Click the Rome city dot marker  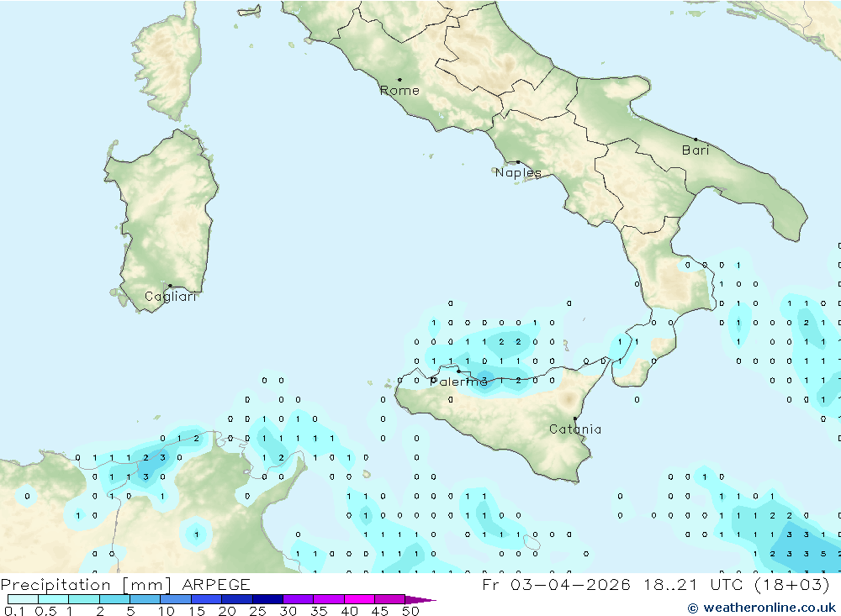coord(399,79)
